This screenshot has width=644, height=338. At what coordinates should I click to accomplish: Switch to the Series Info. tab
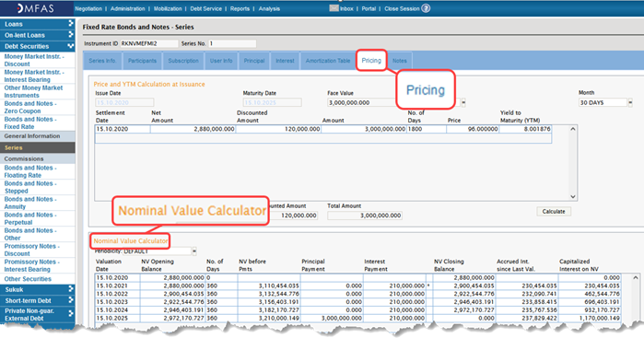coord(102,61)
